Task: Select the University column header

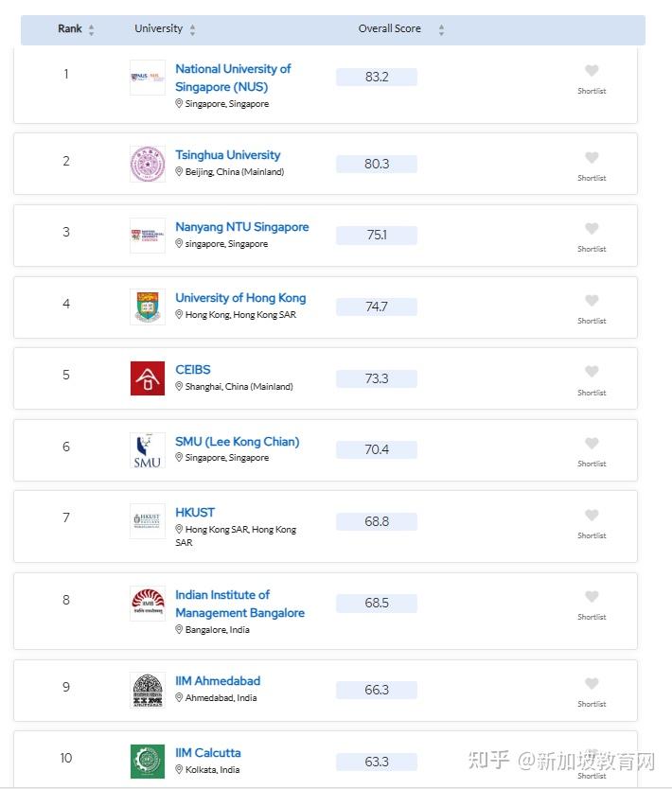Action: tap(158, 29)
